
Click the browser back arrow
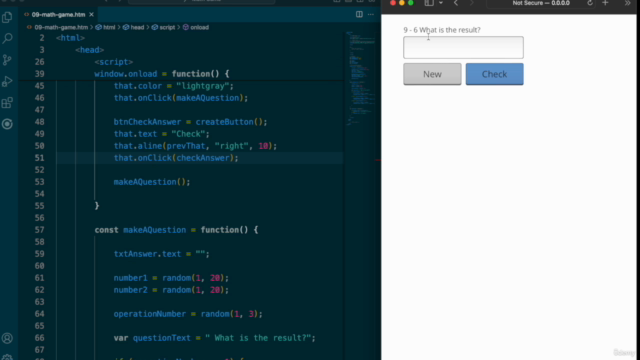(x=456, y=3)
